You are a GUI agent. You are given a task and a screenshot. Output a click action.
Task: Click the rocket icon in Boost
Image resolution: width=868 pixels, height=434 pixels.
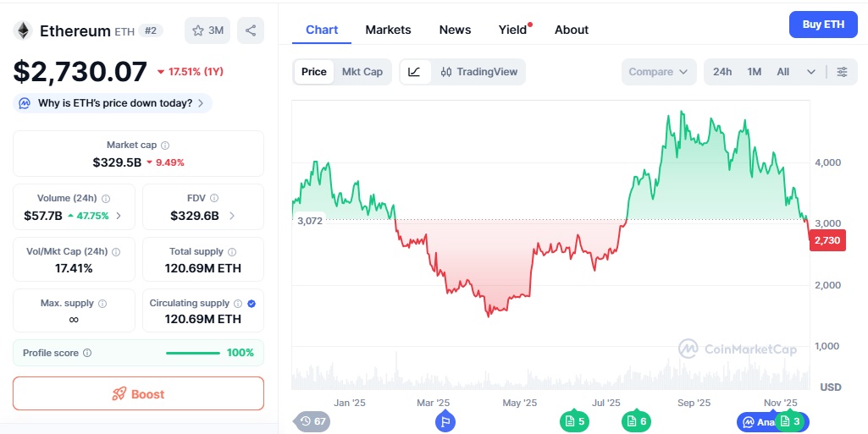pos(119,394)
